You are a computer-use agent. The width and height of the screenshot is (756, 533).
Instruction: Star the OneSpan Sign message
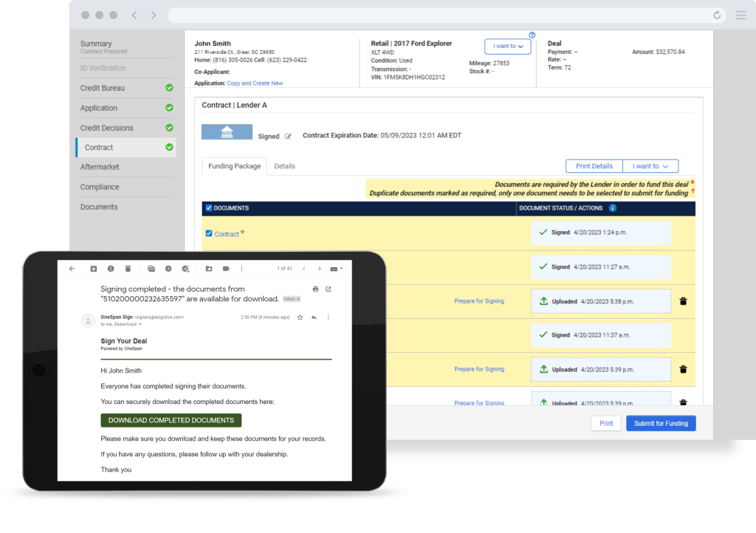pos(300,317)
